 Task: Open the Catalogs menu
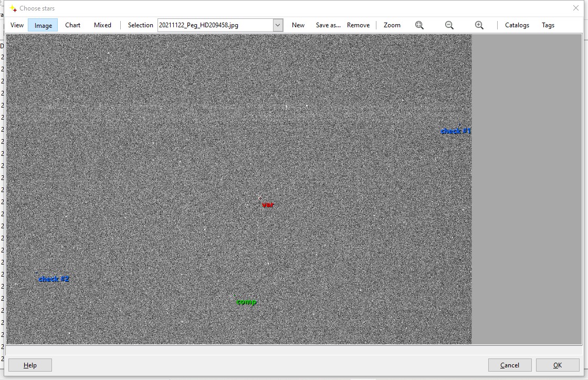tap(517, 25)
